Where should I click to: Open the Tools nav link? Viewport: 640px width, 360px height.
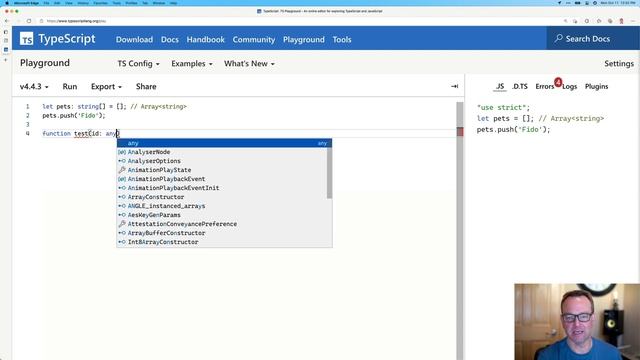pyautogui.click(x=342, y=40)
